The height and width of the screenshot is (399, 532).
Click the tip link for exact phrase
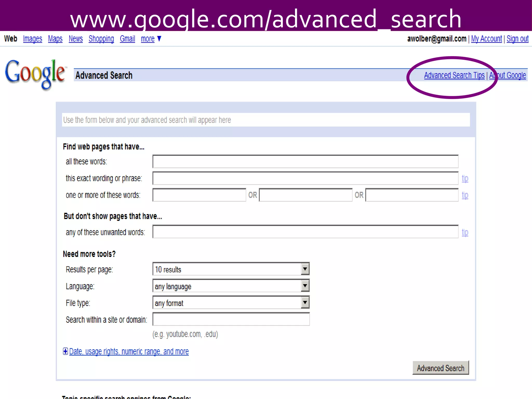[465, 178]
